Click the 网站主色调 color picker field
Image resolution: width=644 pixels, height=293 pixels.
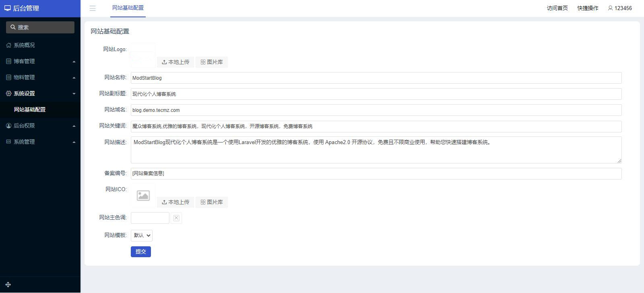150,218
